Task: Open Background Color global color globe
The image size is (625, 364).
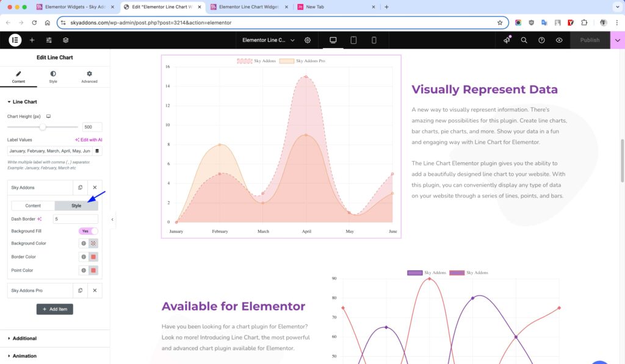Action: [x=84, y=243]
